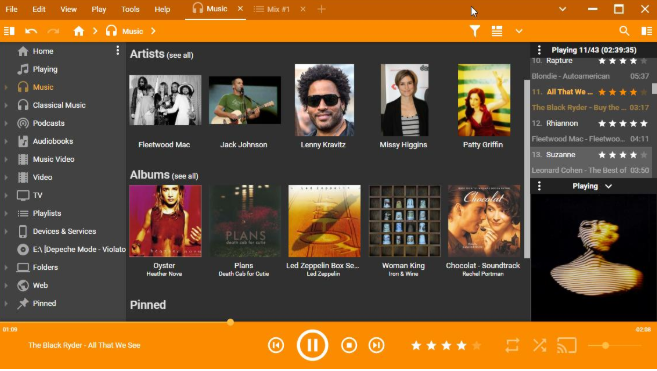Pause the current track

[312, 345]
